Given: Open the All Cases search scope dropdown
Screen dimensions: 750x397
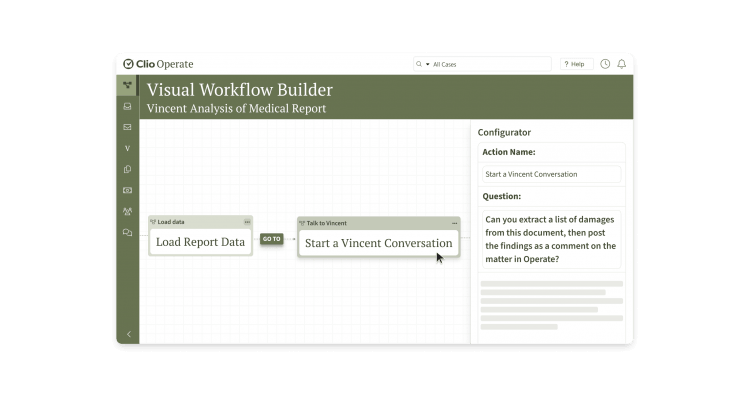Looking at the screenshot, I should coord(428,64).
